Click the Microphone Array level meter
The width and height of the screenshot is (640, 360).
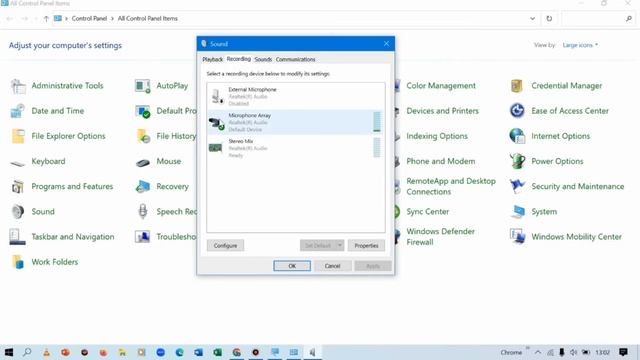pyautogui.click(x=377, y=122)
